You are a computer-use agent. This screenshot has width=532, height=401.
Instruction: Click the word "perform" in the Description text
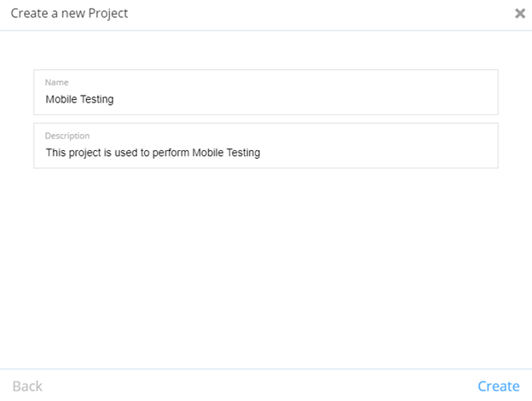(169, 154)
